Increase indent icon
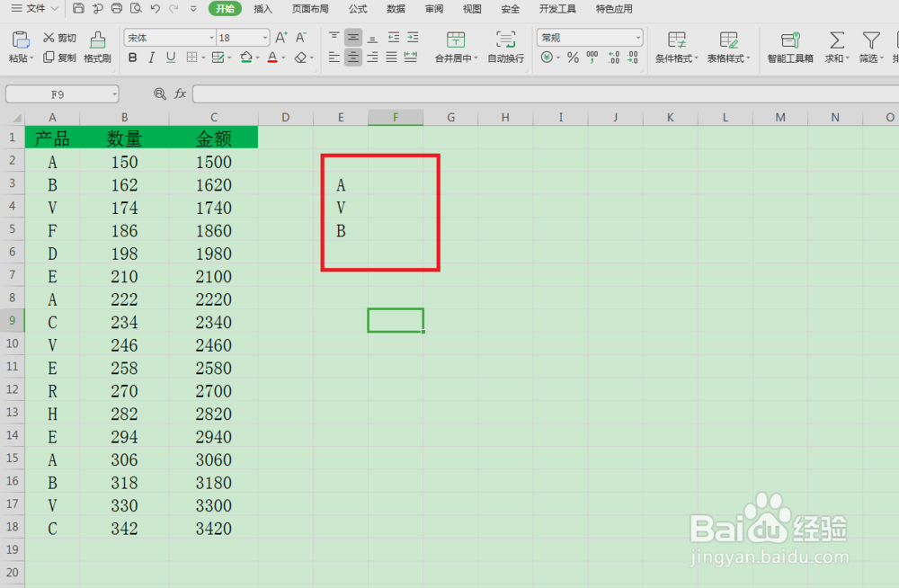 (413, 38)
